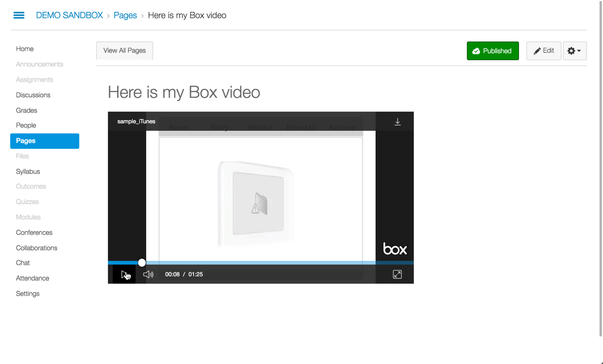Open Files in course menu
Viewport: 603px width, 364px height.
pos(22,156)
